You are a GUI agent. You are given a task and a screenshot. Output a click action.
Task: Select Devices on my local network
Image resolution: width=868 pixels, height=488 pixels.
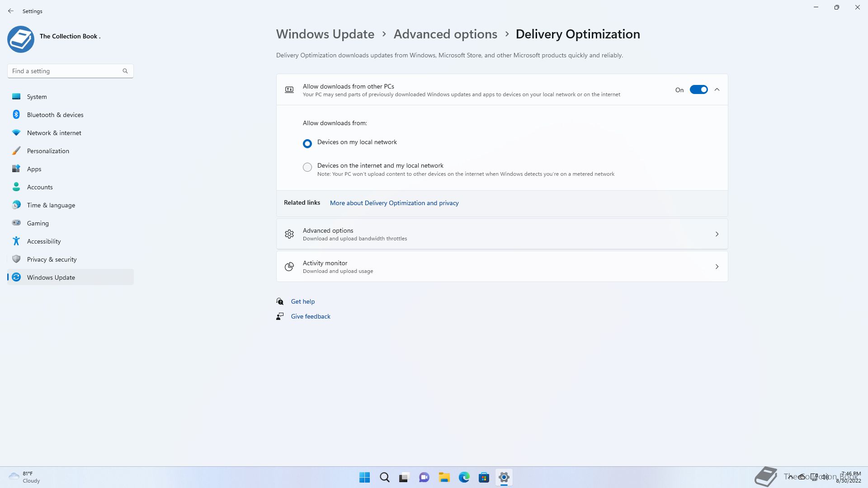307,144
